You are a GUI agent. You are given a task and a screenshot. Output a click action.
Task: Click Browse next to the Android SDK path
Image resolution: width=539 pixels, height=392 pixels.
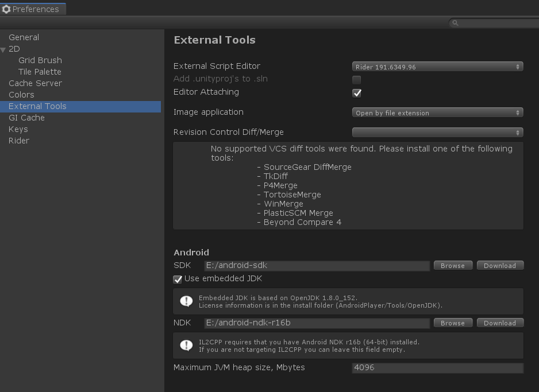pos(453,265)
